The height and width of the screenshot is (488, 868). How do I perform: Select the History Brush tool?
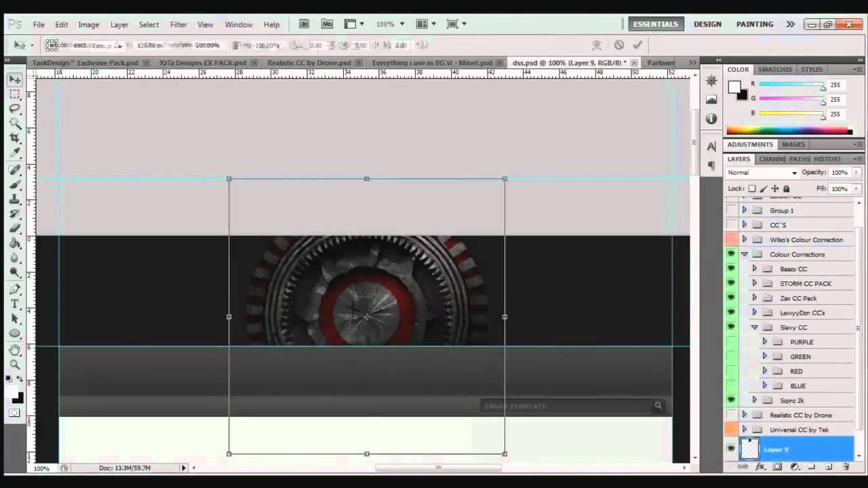point(15,213)
